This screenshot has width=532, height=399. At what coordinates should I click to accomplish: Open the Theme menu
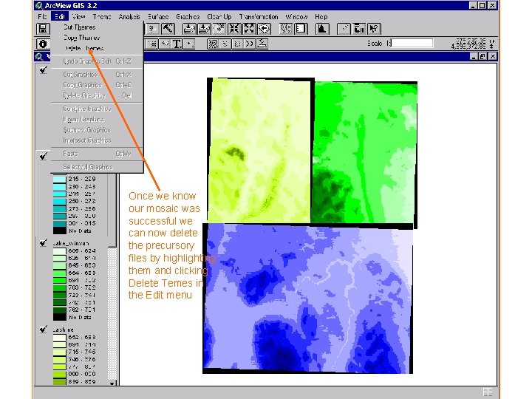[102, 16]
